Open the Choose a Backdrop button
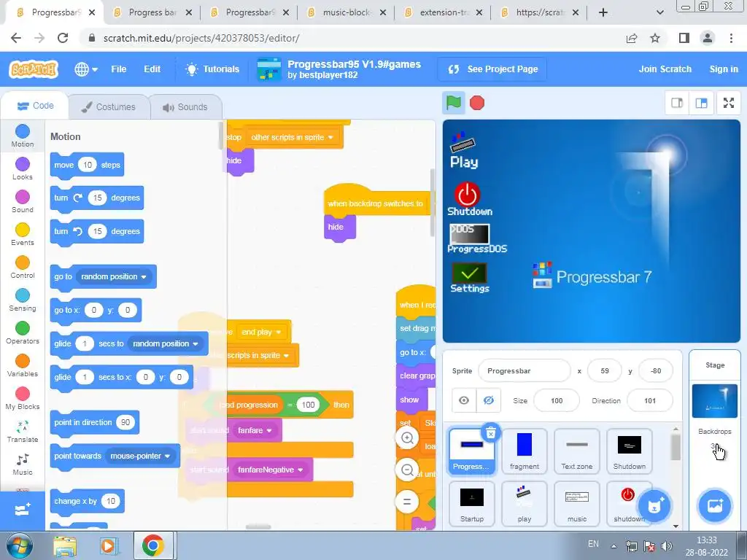Image resolution: width=747 pixels, height=560 pixels. 715,506
